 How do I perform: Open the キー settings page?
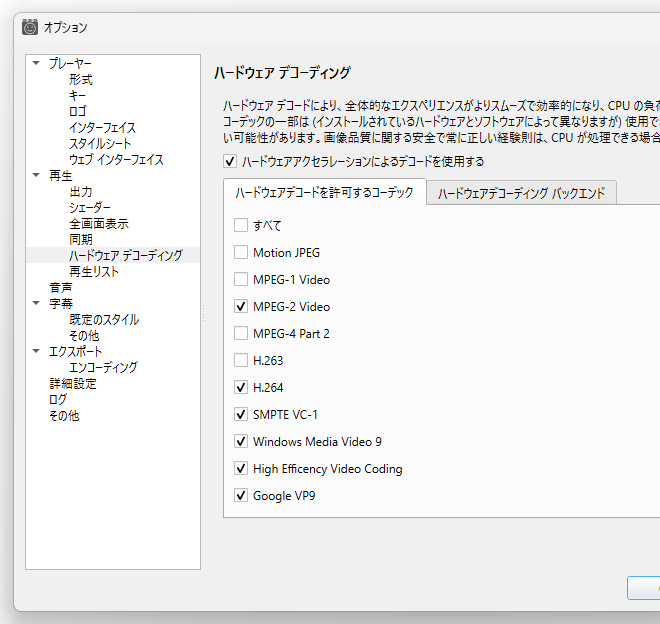[x=77, y=95]
